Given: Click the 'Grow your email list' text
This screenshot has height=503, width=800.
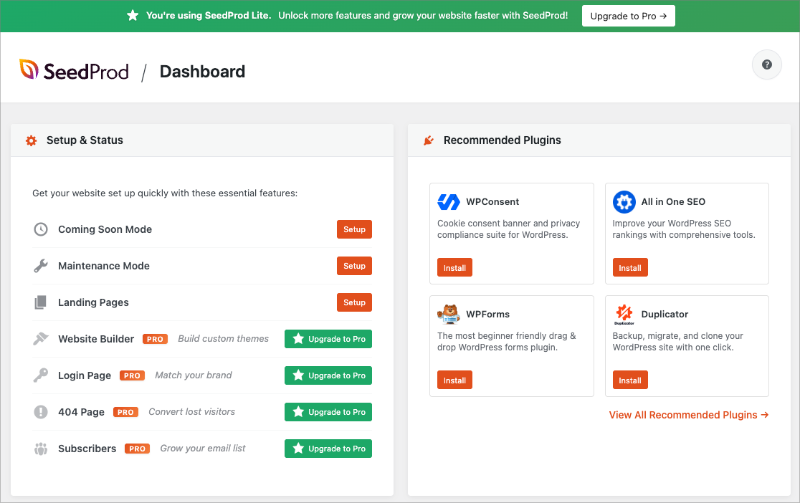Looking at the screenshot, I should [203, 448].
